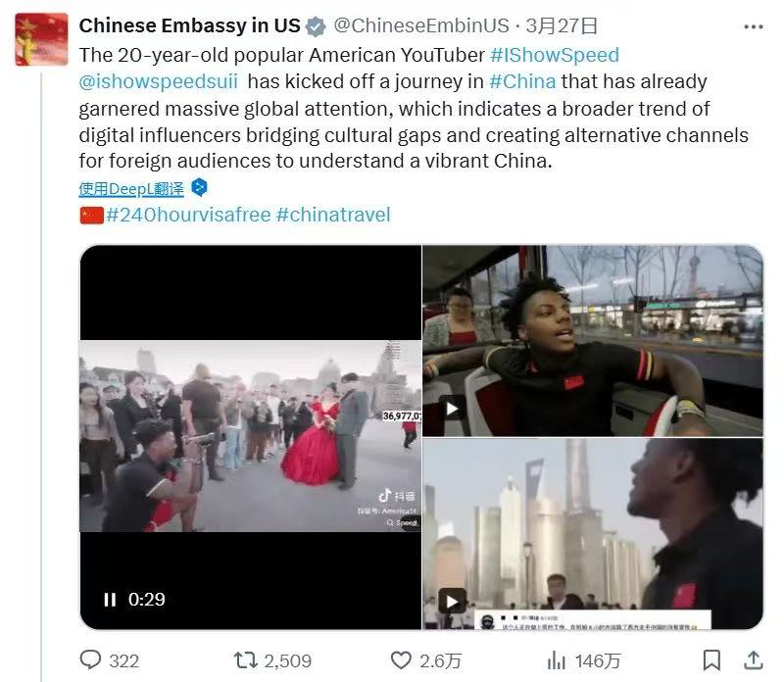
Task: Play the bottom-right skyline video
Action: (452, 601)
